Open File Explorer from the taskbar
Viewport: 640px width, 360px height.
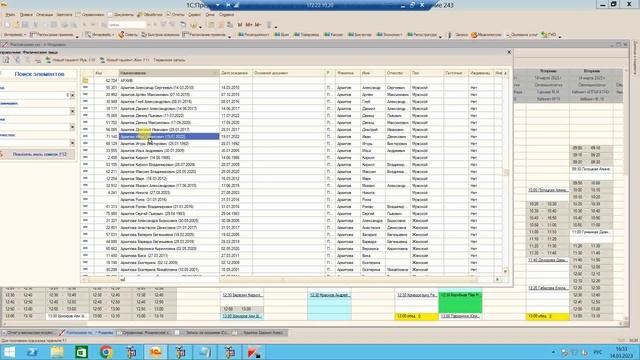tap(57, 352)
